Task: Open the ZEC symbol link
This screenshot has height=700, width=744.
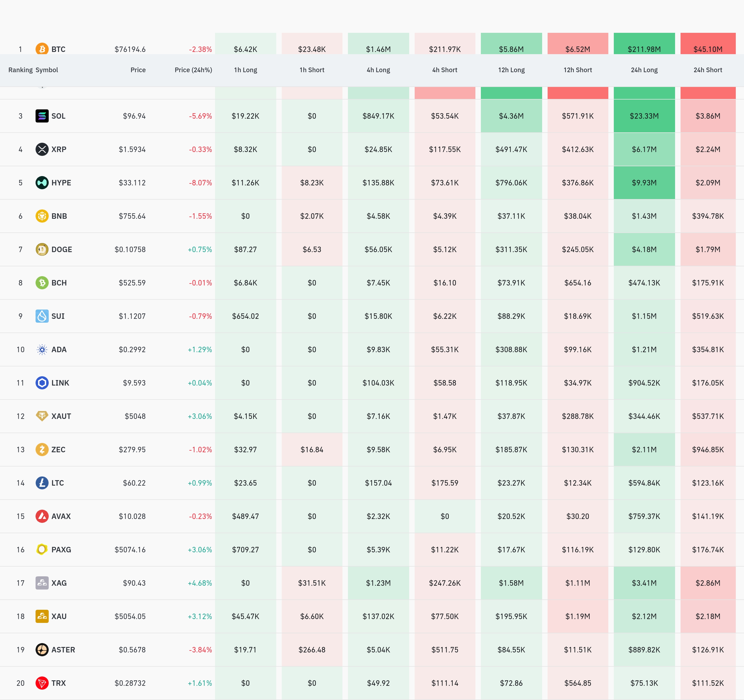Action: point(58,450)
